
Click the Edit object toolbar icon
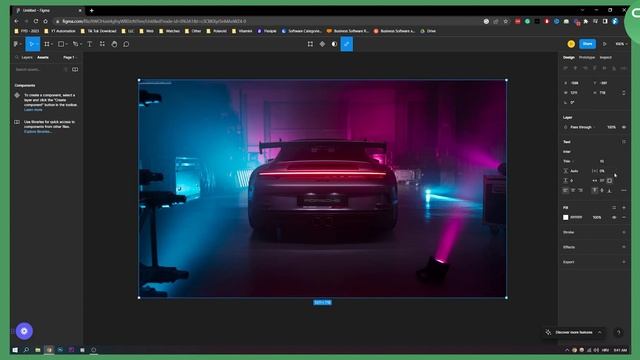point(310,44)
